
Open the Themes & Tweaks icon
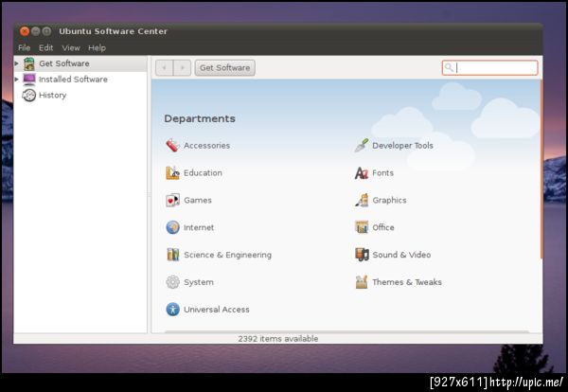click(362, 282)
